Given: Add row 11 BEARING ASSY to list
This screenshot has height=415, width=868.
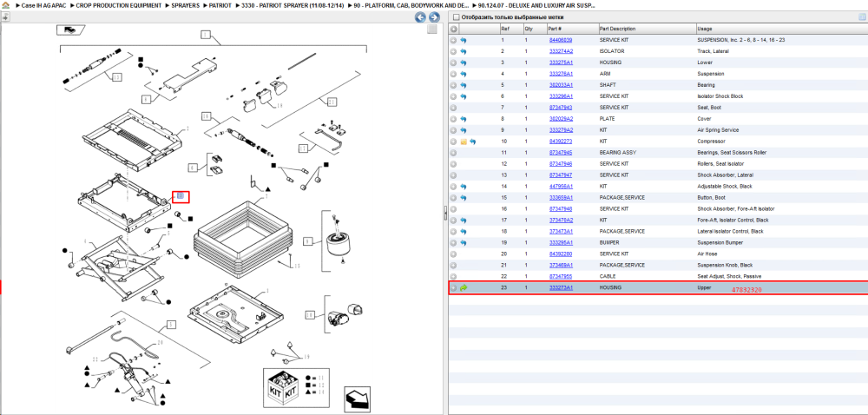Looking at the screenshot, I should click(x=453, y=153).
